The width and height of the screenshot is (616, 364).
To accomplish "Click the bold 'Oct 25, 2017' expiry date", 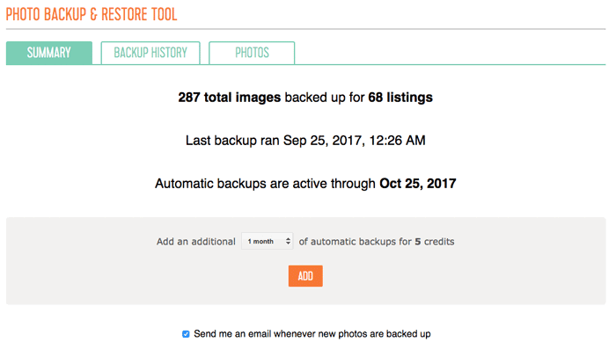I will click(418, 184).
